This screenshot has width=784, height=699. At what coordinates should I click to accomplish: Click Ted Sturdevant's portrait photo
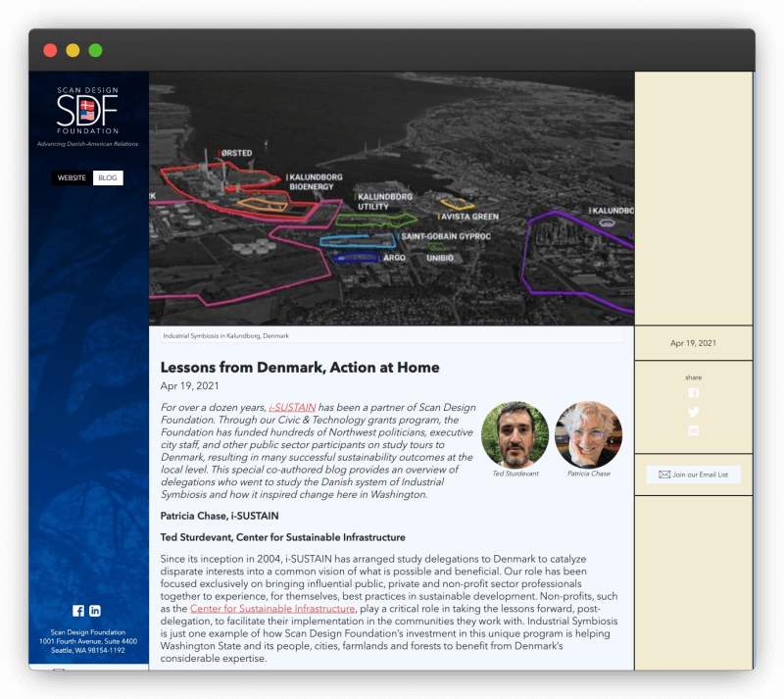514,434
